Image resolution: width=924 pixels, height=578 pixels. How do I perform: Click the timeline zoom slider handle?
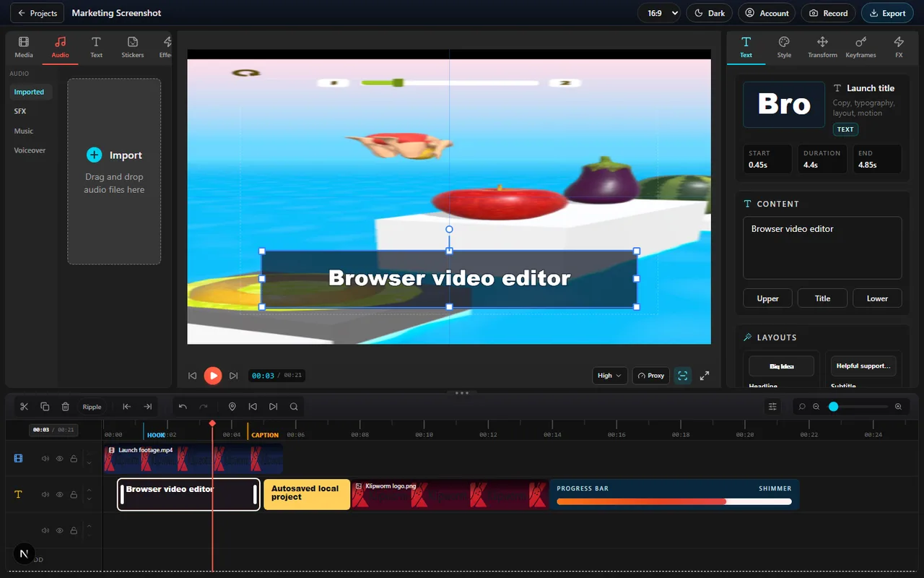tap(833, 407)
